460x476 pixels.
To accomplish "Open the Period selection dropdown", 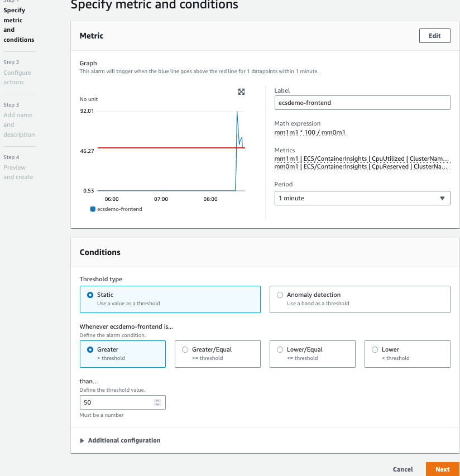I will pyautogui.click(x=362, y=198).
